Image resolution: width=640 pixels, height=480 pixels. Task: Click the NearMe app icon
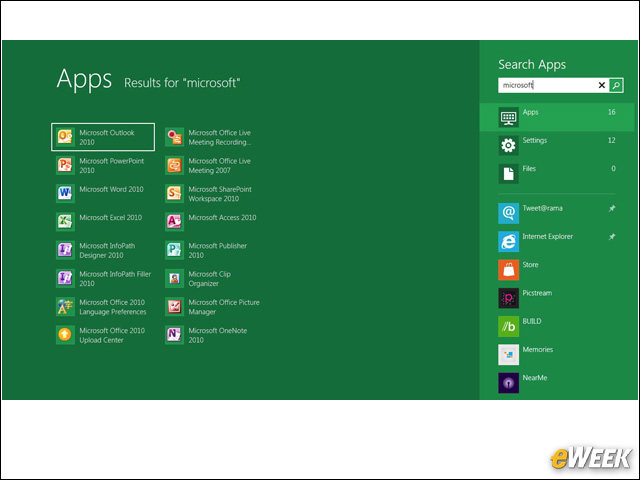tap(508, 382)
